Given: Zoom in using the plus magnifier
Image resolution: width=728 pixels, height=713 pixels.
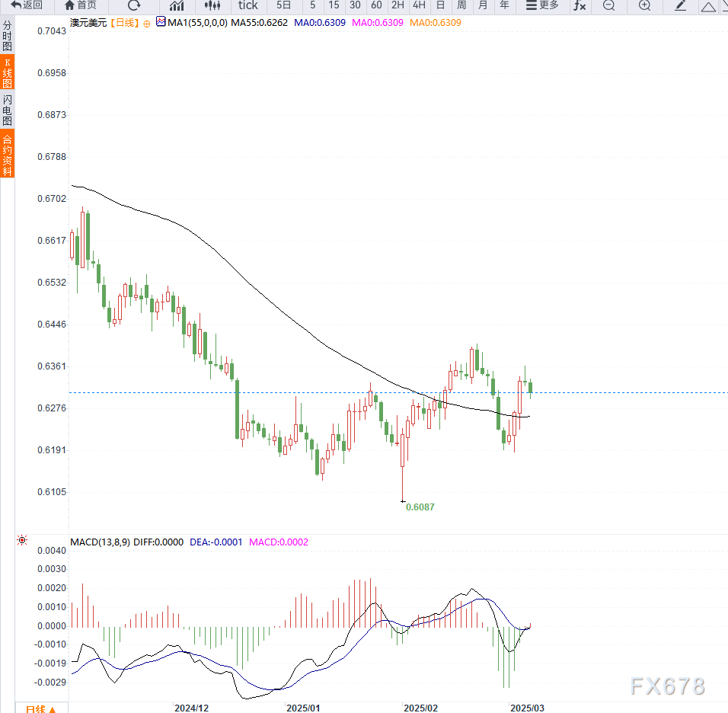Looking at the screenshot, I should [644, 5].
